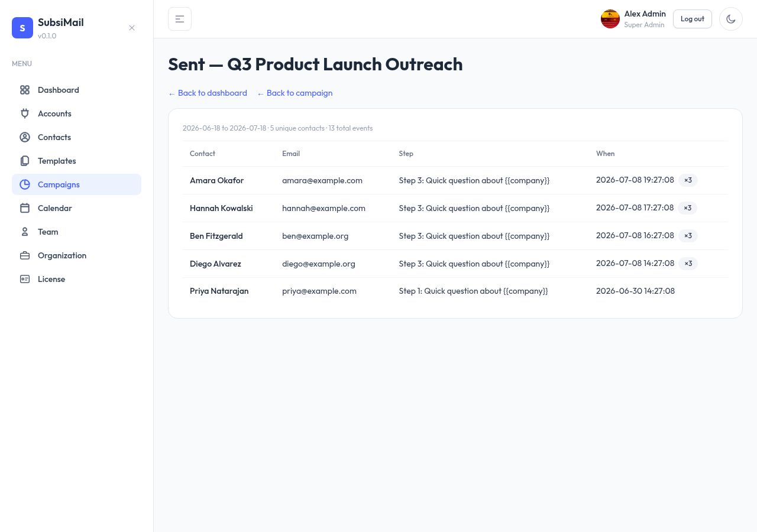This screenshot has height=532, width=757.
Task: Follow the Back to dashboard link
Action: point(208,93)
